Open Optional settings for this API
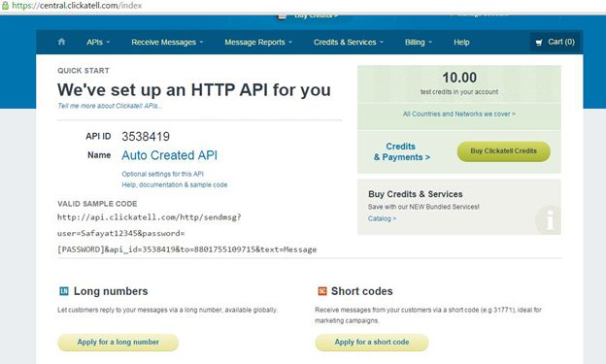Viewport: 606px width, 364px height. pyautogui.click(x=163, y=174)
